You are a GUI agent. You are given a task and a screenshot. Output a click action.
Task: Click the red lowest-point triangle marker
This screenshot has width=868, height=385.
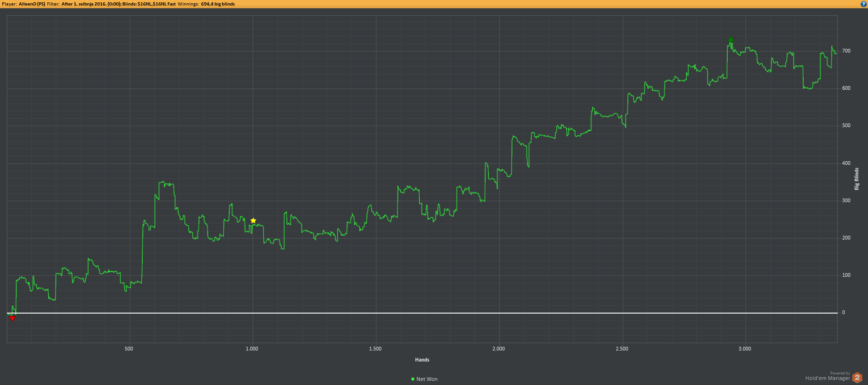[x=12, y=318]
